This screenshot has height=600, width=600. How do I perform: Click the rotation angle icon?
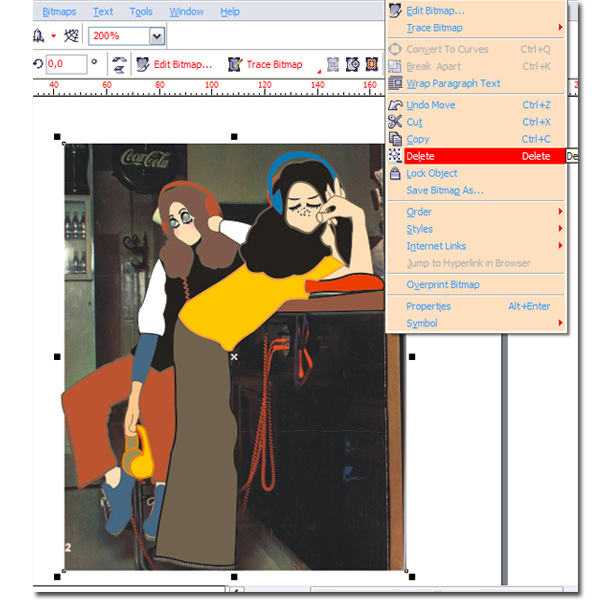(x=38, y=63)
